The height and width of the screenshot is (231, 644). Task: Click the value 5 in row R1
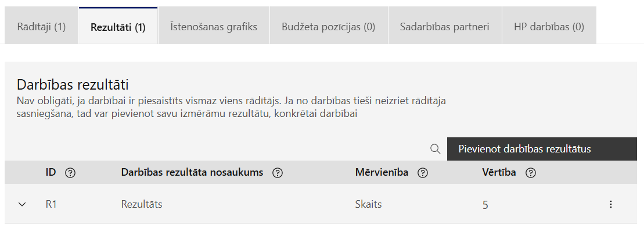485,205
